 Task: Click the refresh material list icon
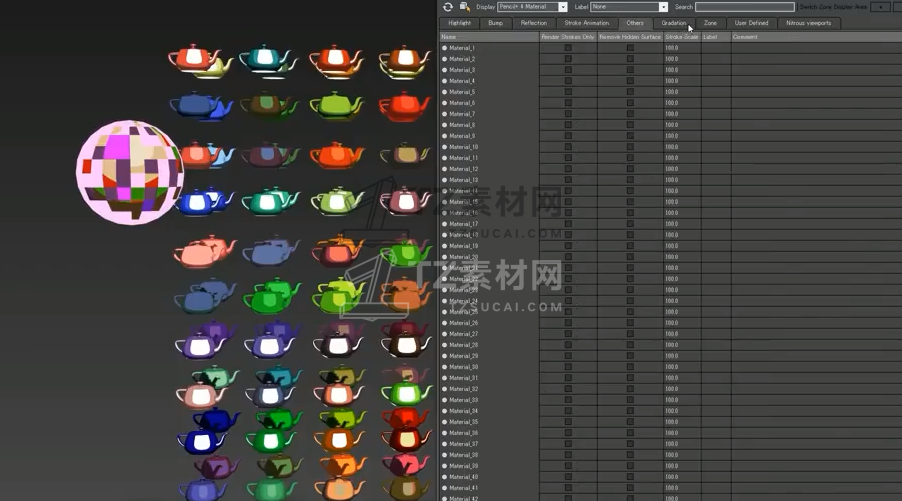448,7
